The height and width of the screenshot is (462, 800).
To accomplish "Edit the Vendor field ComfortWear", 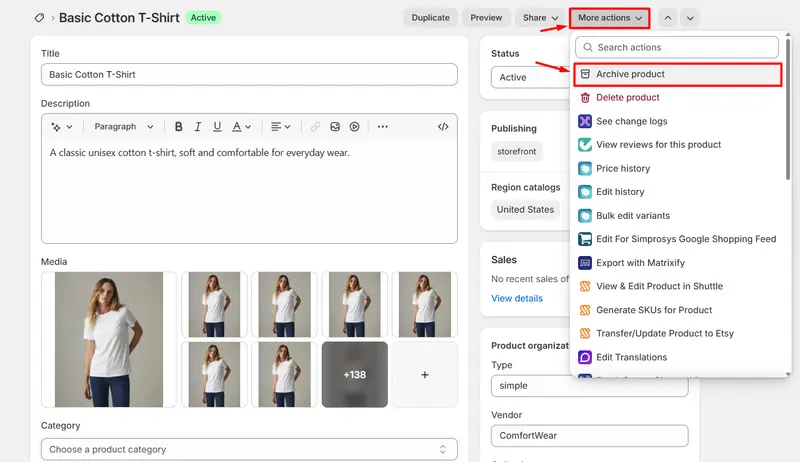I will pyautogui.click(x=589, y=435).
